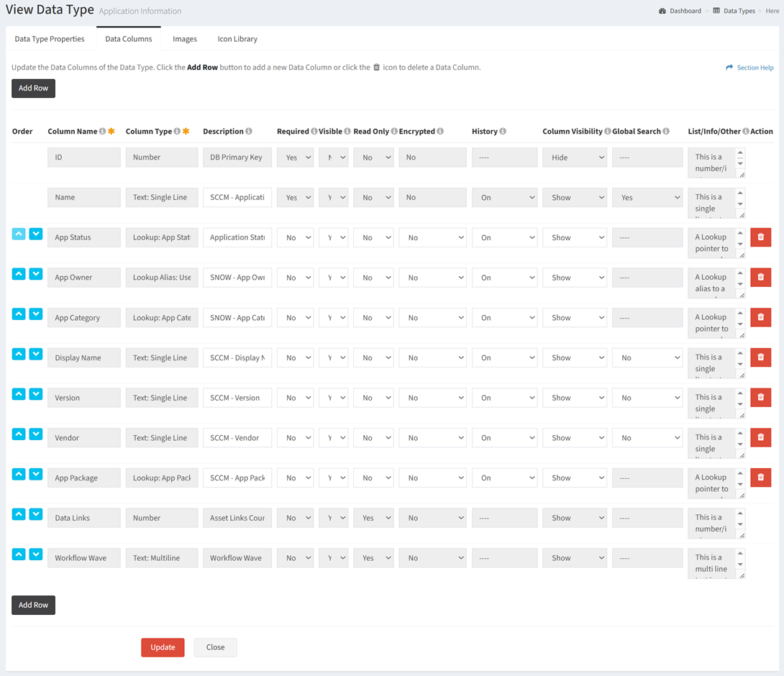
Task: Move App Owner row down
Action: [35, 274]
